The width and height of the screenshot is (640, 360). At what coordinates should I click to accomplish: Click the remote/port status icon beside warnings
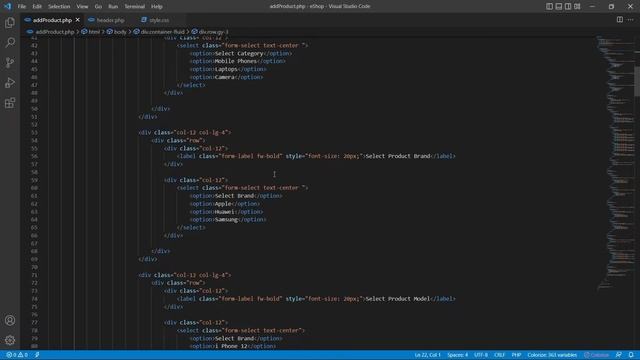[37, 355]
